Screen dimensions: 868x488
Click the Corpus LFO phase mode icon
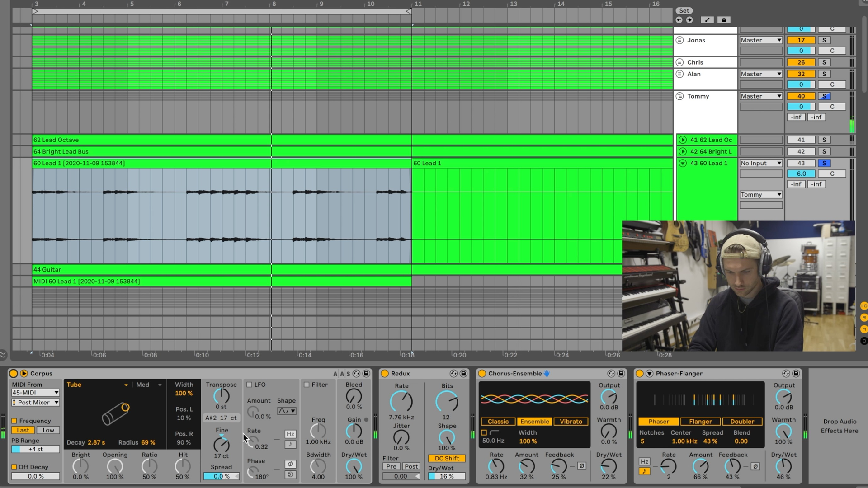(x=290, y=464)
